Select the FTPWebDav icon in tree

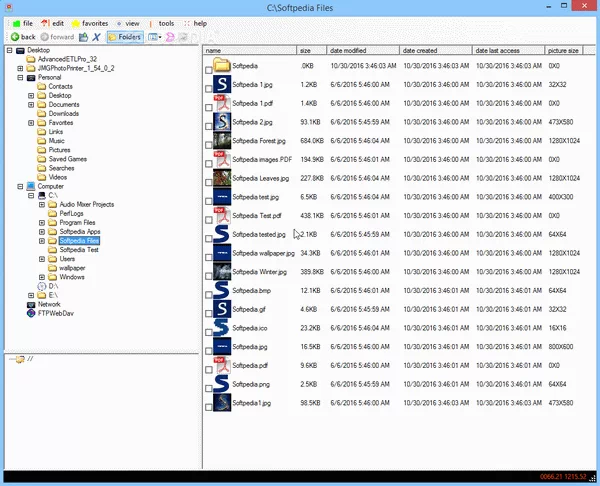coord(30,313)
